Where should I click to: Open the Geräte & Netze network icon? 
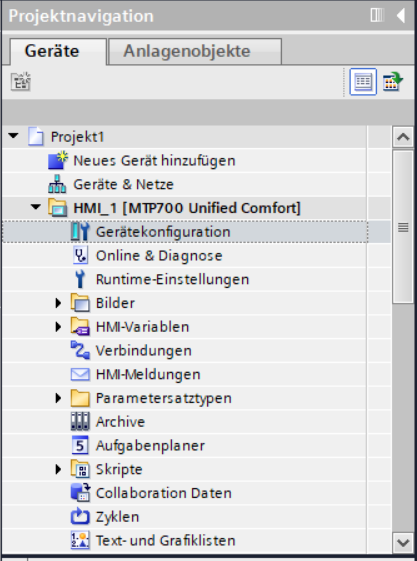tap(57, 184)
